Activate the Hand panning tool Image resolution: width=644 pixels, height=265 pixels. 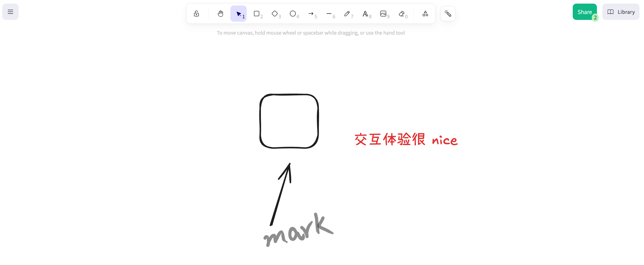(x=220, y=14)
